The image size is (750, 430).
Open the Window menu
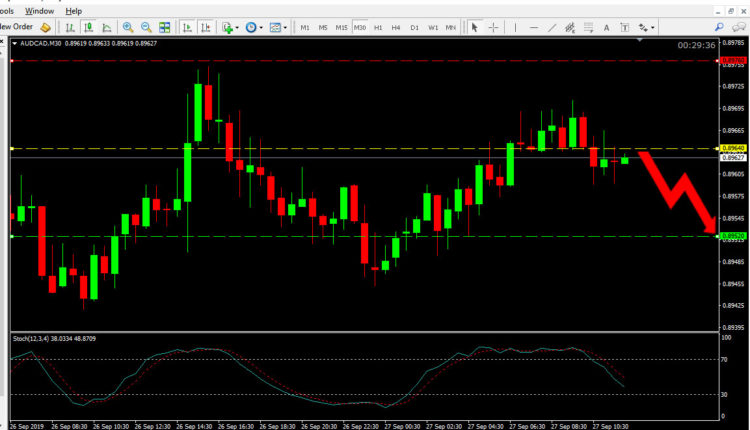click(39, 11)
